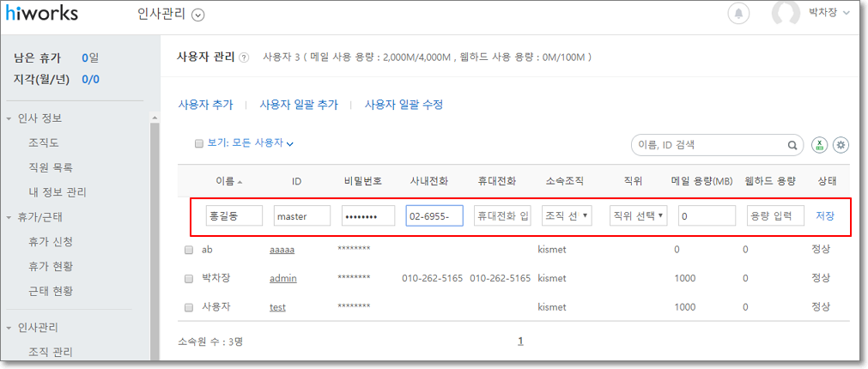Open the 보기: 모든 사용자 filter

[x=250, y=143]
